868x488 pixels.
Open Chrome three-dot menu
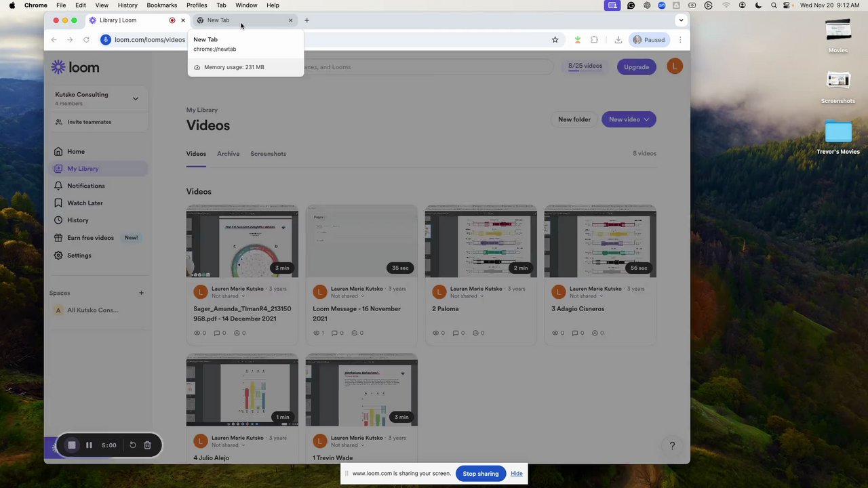click(680, 40)
